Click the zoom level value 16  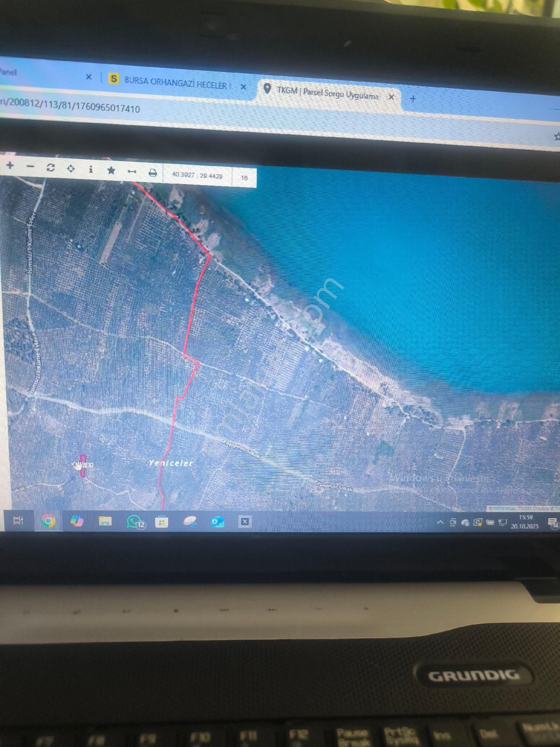point(244,178)
